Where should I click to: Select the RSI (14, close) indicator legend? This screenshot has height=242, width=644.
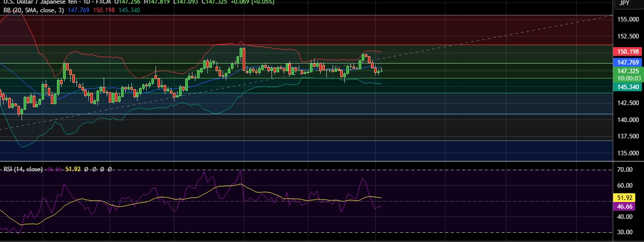pos(24,169)
